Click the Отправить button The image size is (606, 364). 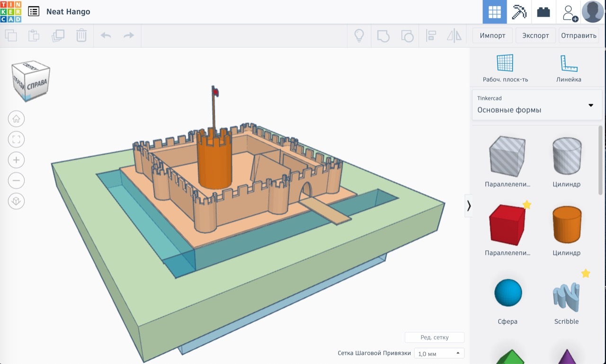click(x=579, y=36)
